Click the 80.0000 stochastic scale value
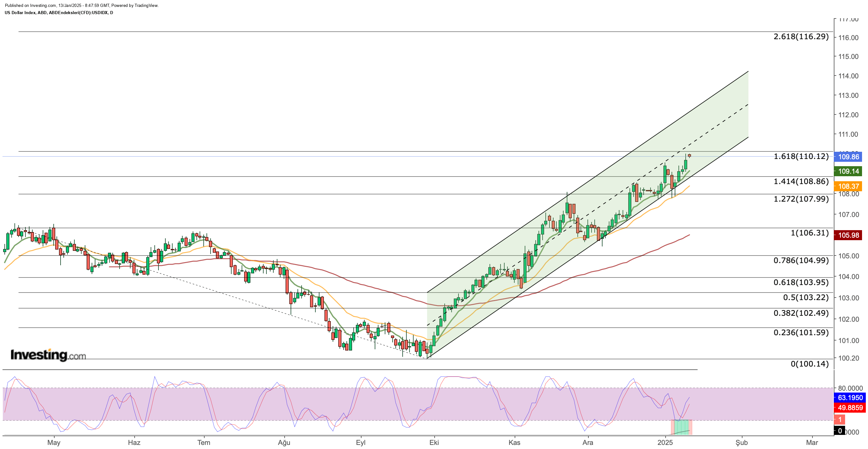 [850, 388]
